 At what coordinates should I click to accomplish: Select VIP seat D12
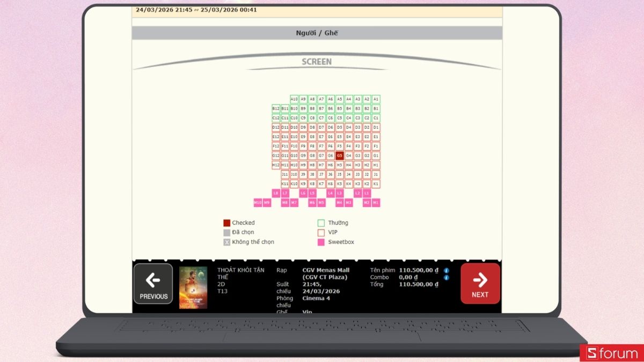click(x=276, y=128)
